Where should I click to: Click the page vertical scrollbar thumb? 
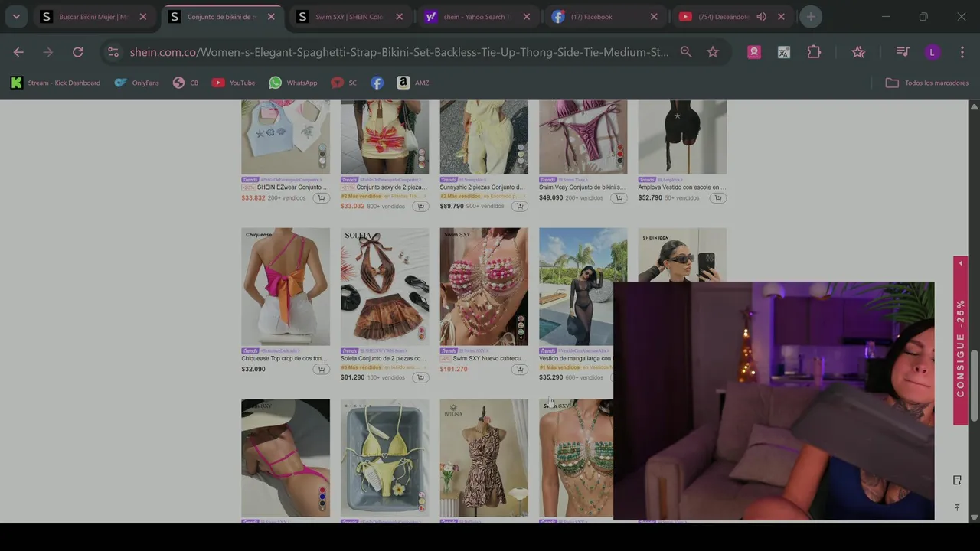[974, 385]
